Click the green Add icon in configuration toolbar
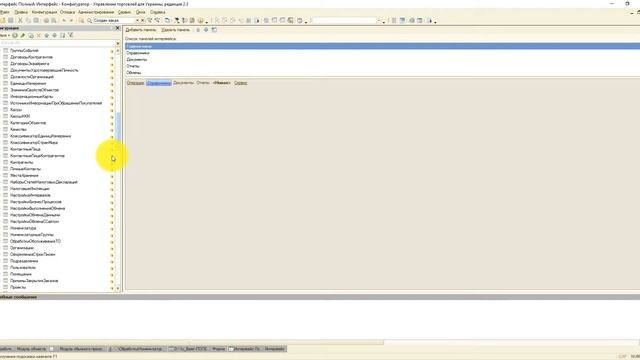The image size is (640, 360). pyautogui.click(x=15, y=36)
